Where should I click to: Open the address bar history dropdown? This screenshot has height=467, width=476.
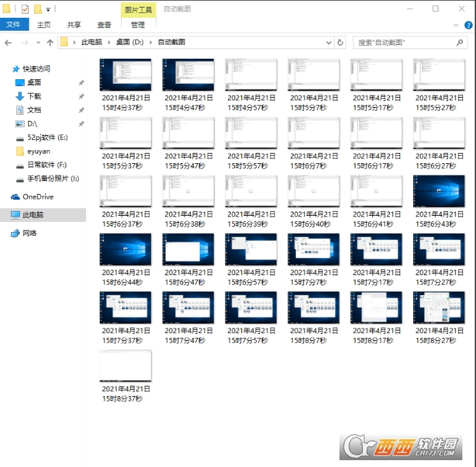coord(328,42)
